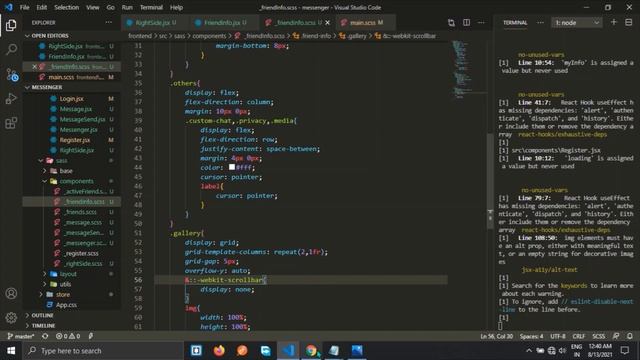
Task: Click the #fff color swatch on line 44
Action: (232, 167)
